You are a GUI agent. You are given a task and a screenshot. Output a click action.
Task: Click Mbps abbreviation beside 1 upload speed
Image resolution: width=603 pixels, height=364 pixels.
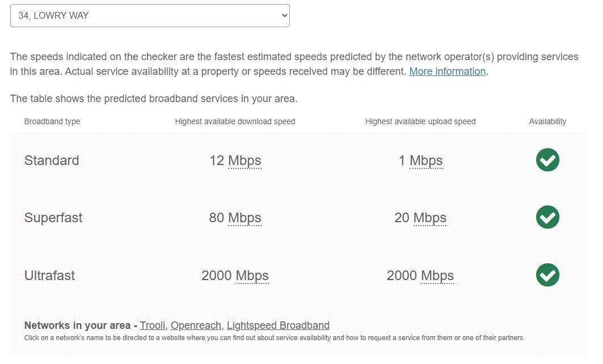[x=426, y=160]
